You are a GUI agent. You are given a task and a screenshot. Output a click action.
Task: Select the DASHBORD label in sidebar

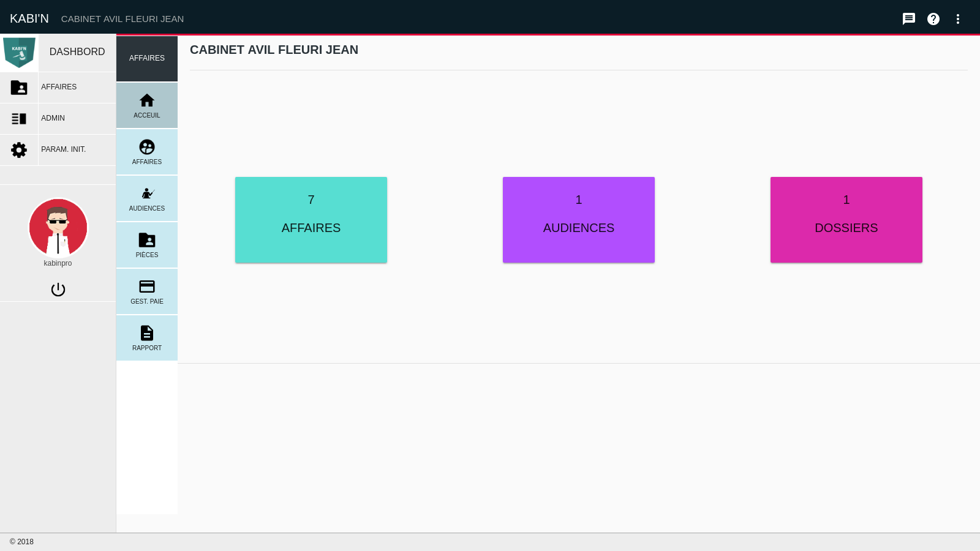[77, 52]
